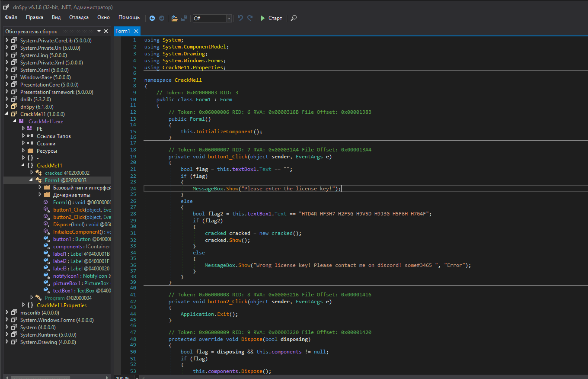Select the textBox1 : TextBox field
The image size is (588, 379).
(x=82, y=290)
